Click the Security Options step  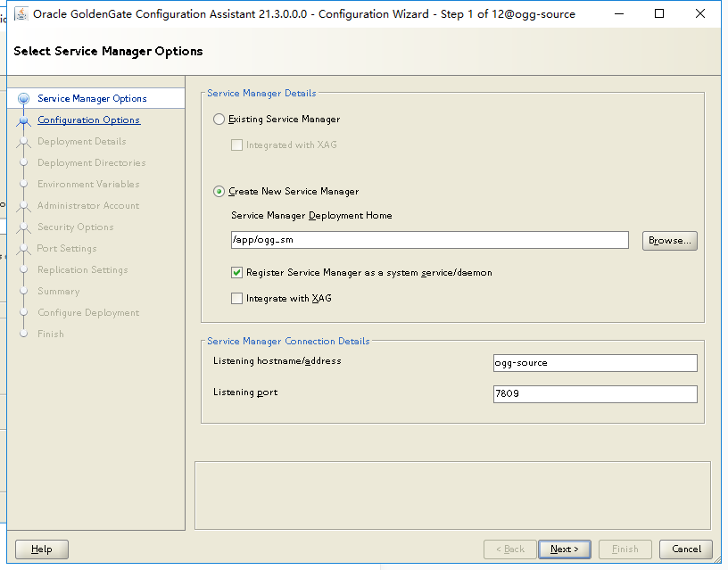[x=76, y=227]
